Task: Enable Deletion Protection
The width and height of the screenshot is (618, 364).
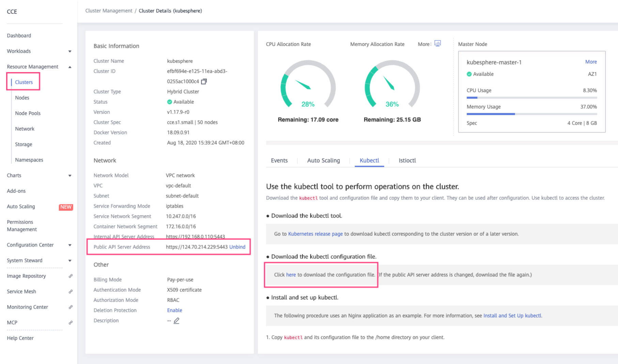Action: coord(174,310)
